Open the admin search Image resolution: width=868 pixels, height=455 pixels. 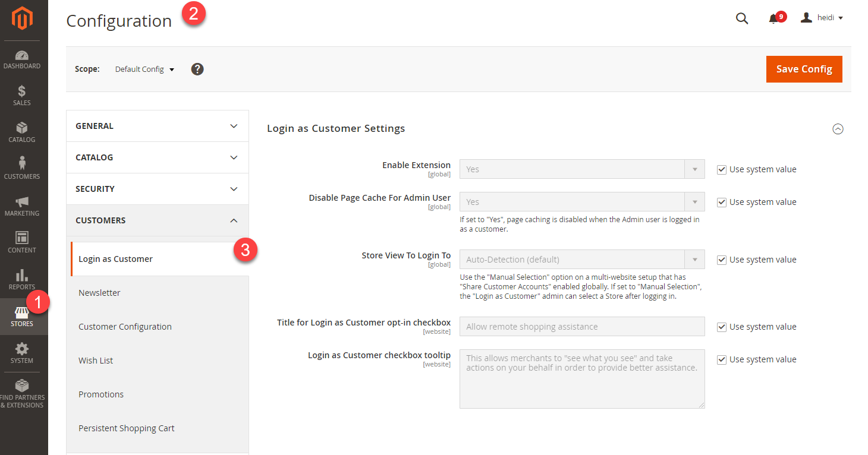tap(741, 18)
